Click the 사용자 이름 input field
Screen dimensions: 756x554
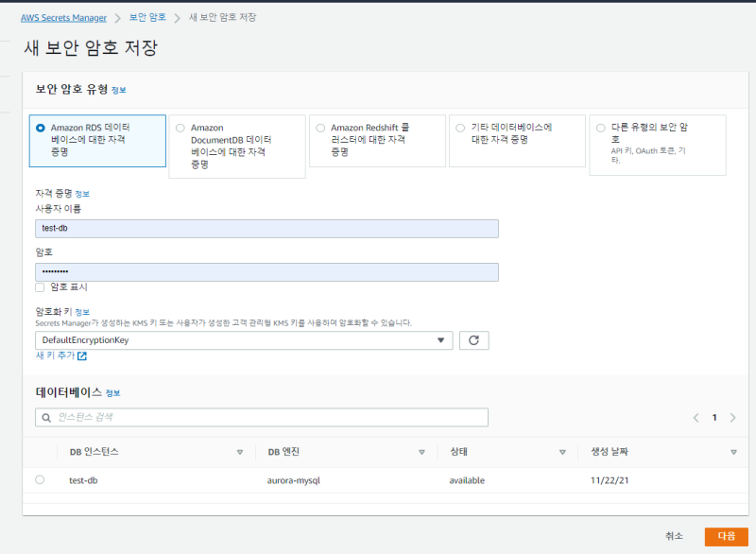266,229
